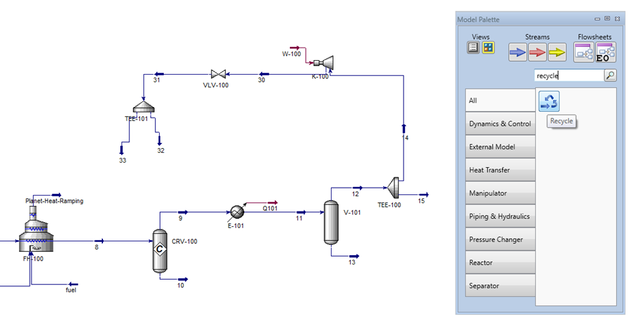Open the Dynamics & Control category

[500, 124]
